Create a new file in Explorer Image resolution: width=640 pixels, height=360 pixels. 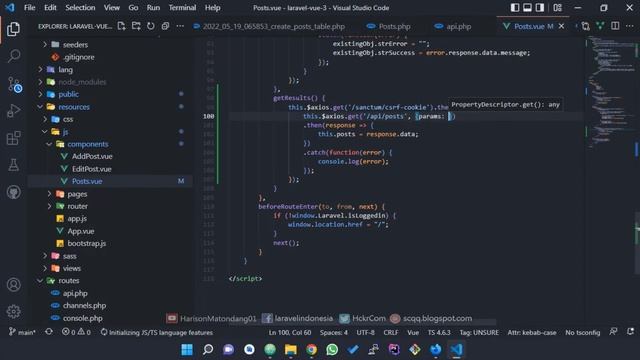[x=122, y=26]
